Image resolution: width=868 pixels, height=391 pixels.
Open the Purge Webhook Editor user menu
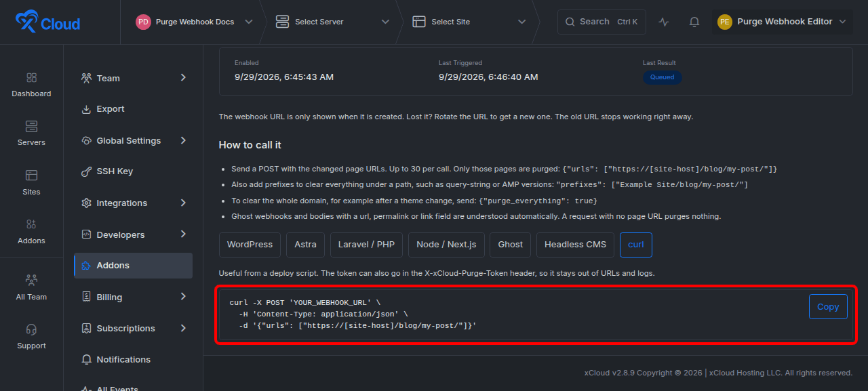click(x=783, y=22)
